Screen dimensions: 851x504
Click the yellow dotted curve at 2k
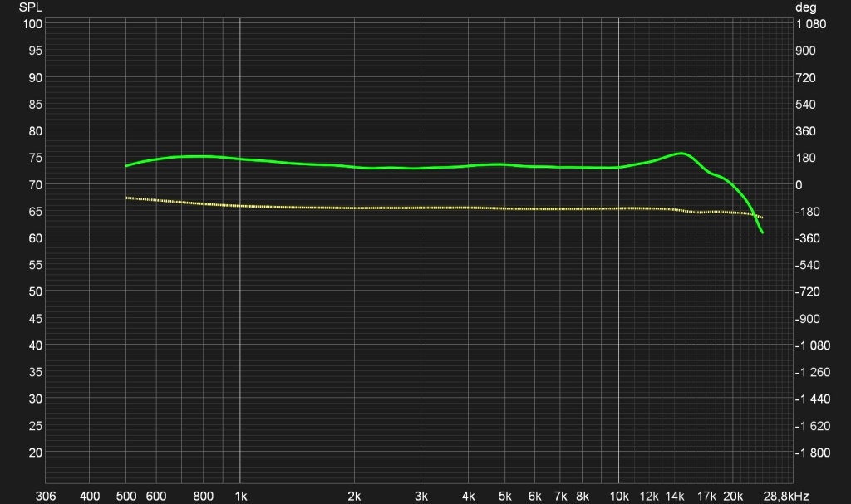pyautogui.click(x=354, y=208)
